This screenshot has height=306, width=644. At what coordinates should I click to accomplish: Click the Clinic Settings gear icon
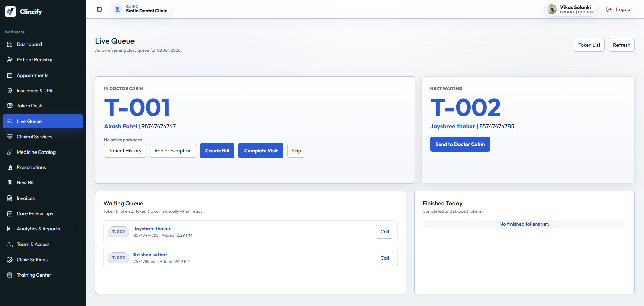(10, 260)
